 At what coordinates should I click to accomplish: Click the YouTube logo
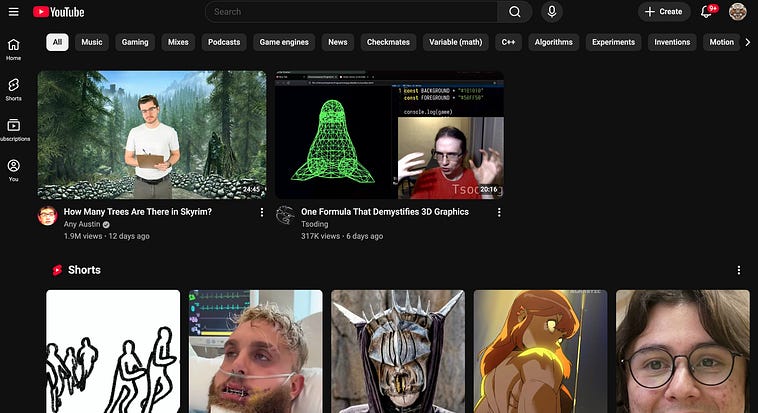coord(58,12)
